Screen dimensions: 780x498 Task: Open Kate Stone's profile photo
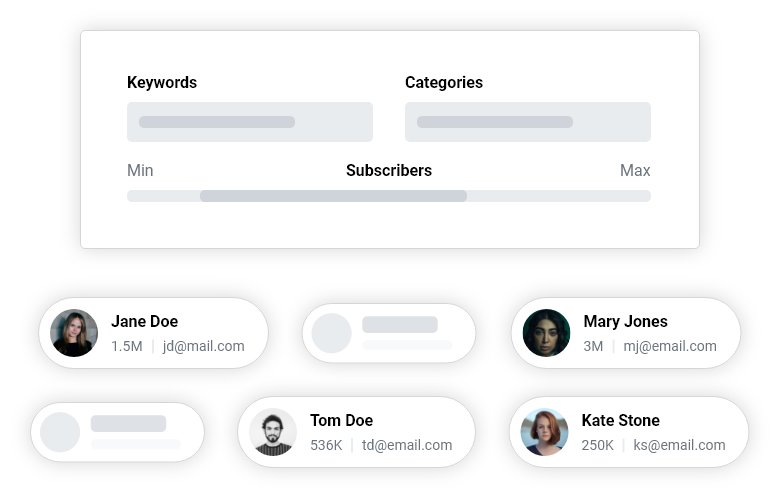click(544, 432)
